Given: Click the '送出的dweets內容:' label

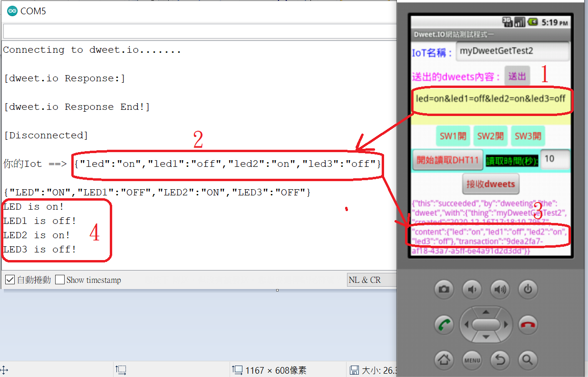Looking at the screenshot, I should 456,77.
